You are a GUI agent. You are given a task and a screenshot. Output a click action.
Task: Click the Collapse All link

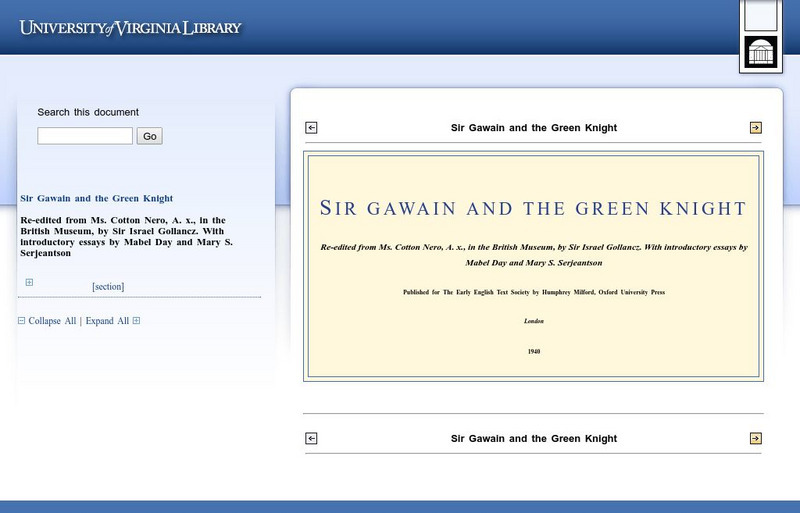(52, 321)
